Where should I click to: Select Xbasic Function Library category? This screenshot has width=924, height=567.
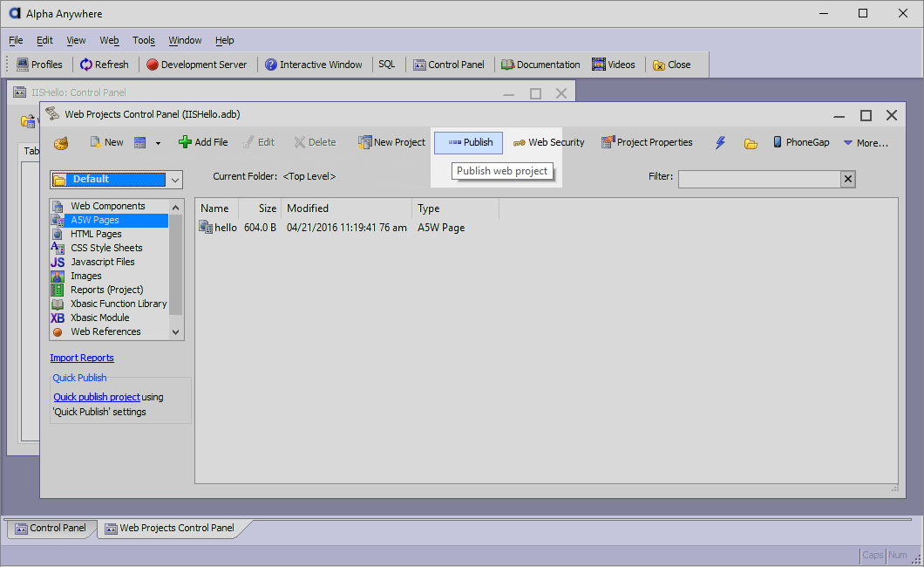click(110, 304)
